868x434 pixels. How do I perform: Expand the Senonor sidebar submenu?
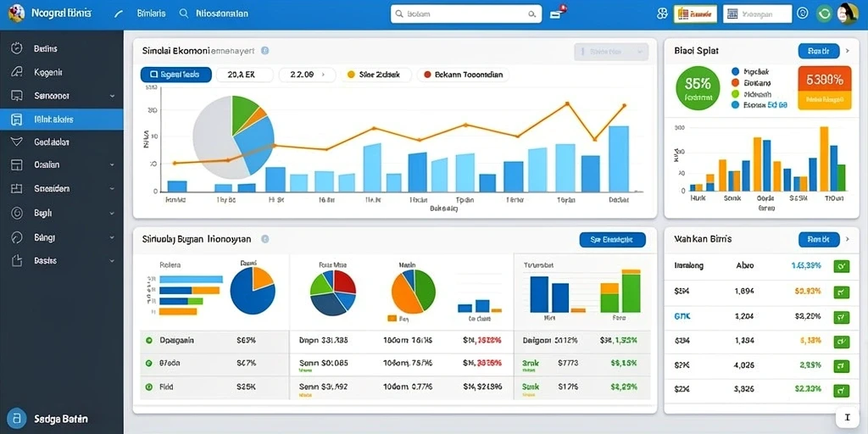pyautogui.click(x=113, y=96)
